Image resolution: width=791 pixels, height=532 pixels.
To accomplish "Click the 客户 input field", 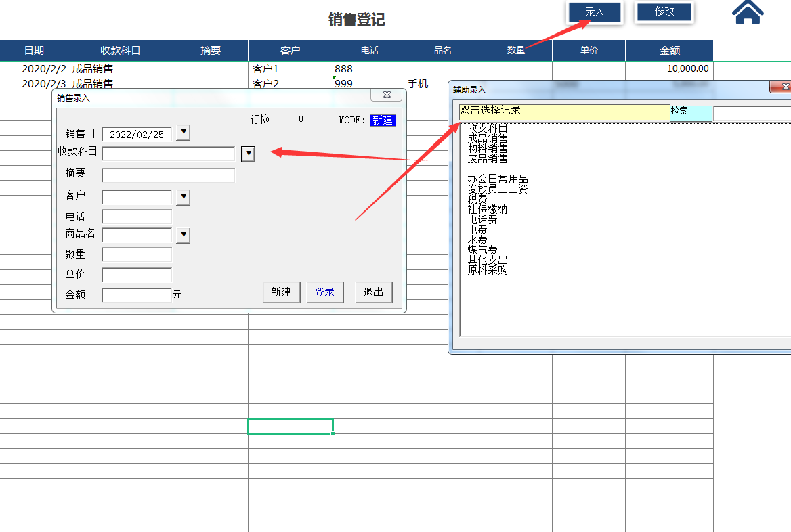I will [x=137, y=197].
